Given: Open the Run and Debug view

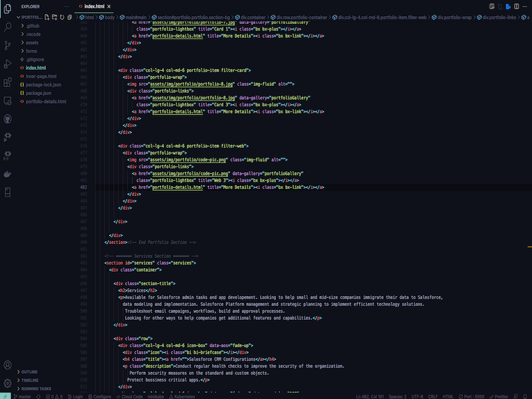Looking at the screenshot, I should [7, 63].
